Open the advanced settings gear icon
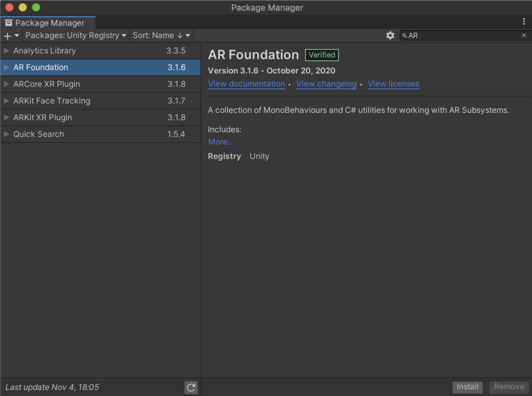 [x=390, y=35]
